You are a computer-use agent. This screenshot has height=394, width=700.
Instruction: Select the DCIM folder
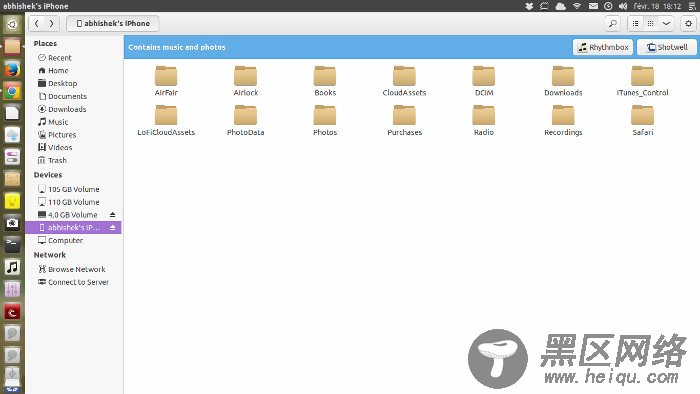(x=484, y=81)
